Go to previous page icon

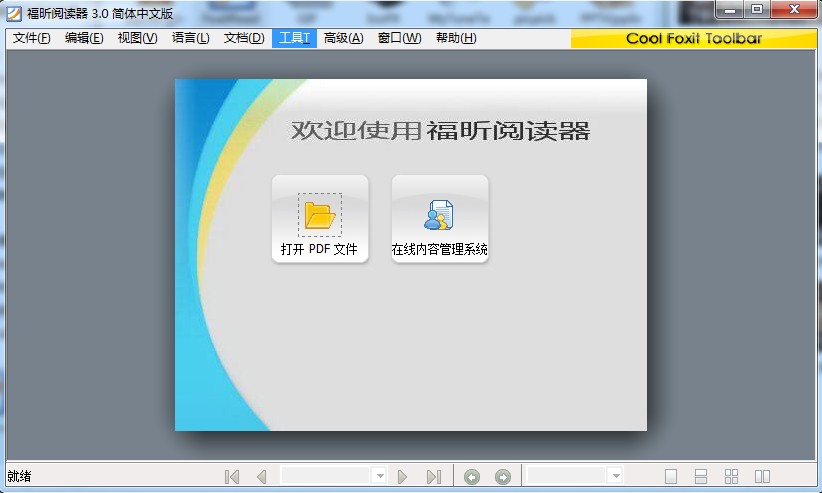coord(262,476)
